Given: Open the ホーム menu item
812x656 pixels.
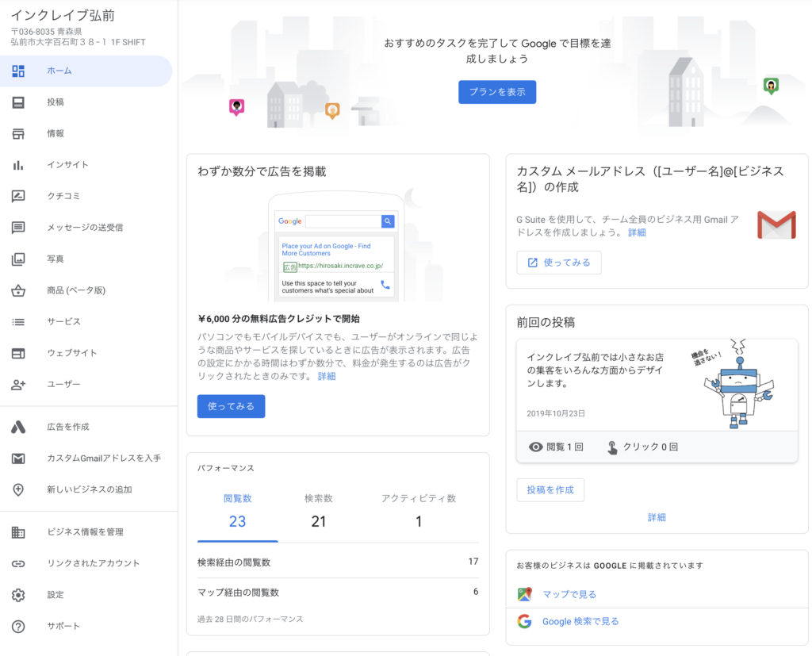Looking at the screenshot, I should [x=86, y=71].
